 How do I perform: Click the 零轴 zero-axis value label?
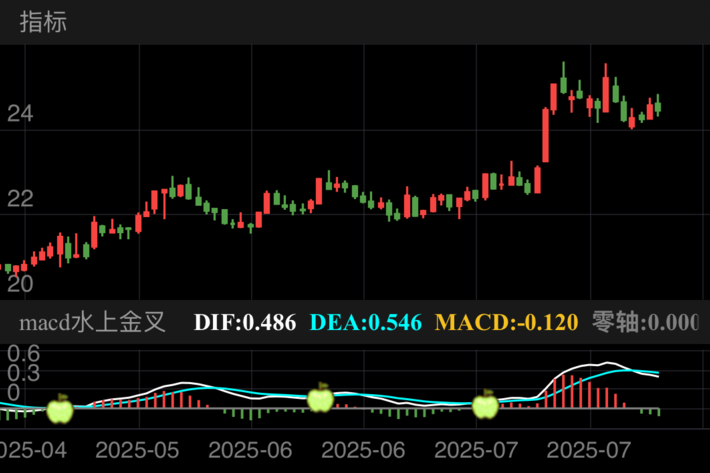point(645,322)
